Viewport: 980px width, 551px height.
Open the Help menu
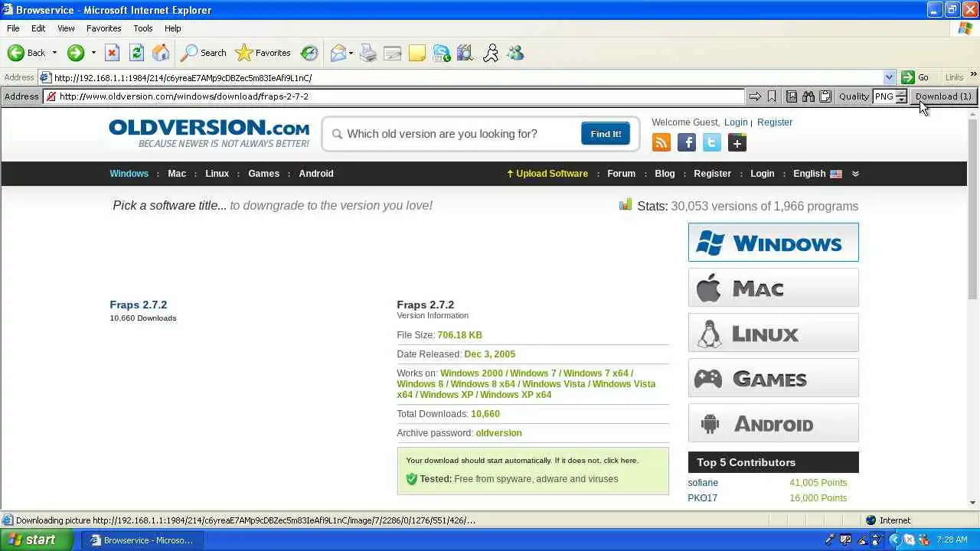172,28
